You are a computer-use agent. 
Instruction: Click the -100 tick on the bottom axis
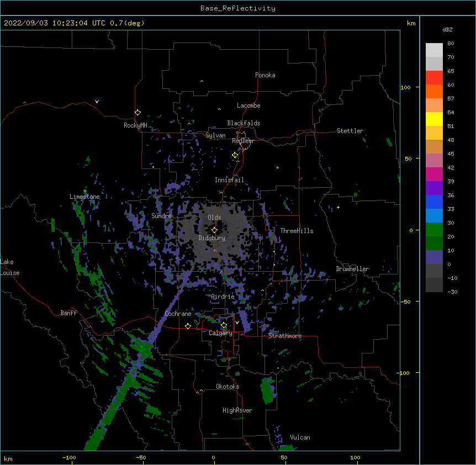point(69,457)
